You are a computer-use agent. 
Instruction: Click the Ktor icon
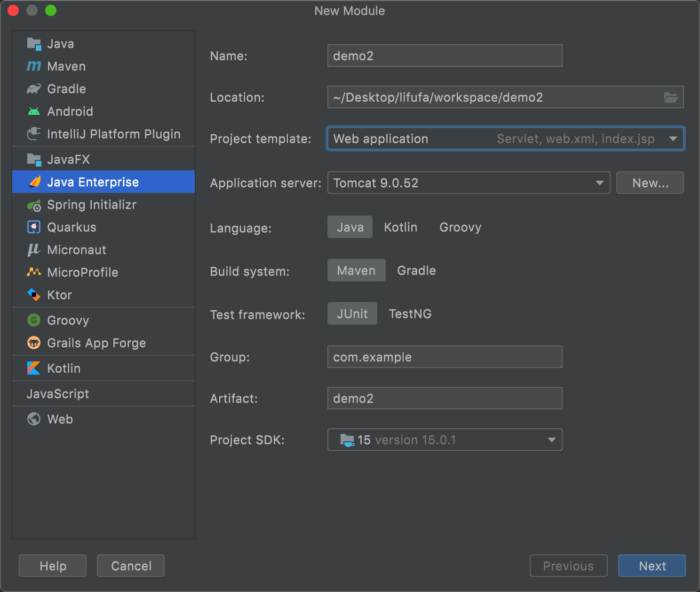pyautogui.click(x=34, y=295)
